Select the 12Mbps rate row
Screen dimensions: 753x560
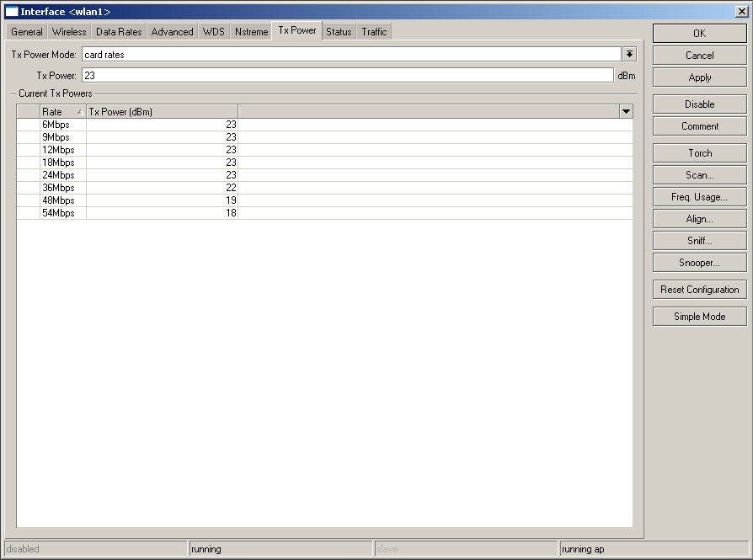[x=324, y=150]
